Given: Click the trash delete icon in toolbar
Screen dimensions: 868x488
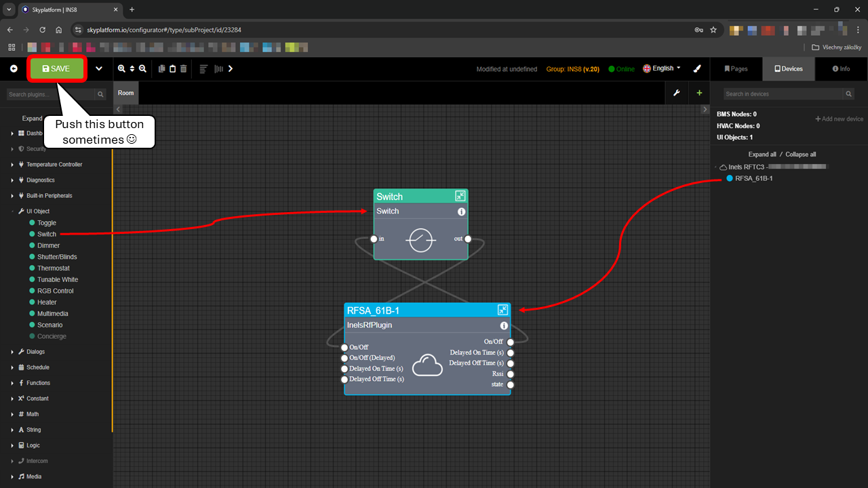Looking at the screenshot, I should [x=183, y=68].
